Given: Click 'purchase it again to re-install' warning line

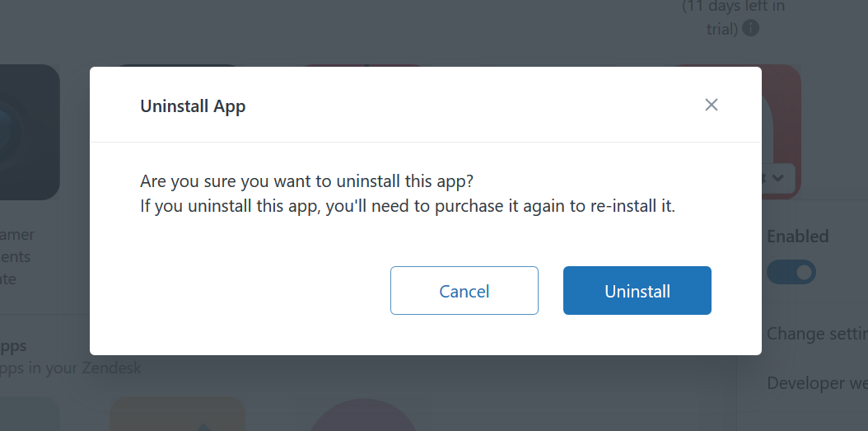Looking at the screenshot, I should 408,206.
